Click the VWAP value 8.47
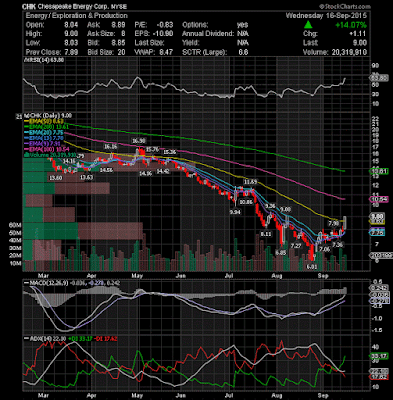393x400 pixels. [x=166, y=52]
